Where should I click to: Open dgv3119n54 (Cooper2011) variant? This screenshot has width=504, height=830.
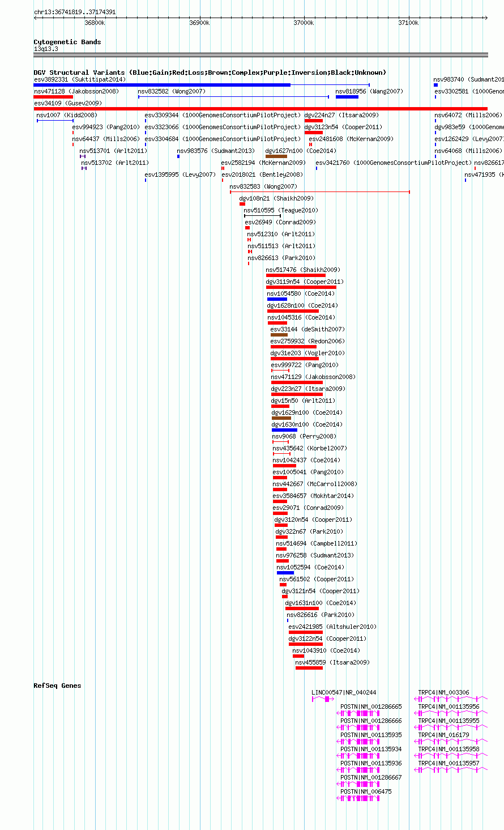coord(305,282)
